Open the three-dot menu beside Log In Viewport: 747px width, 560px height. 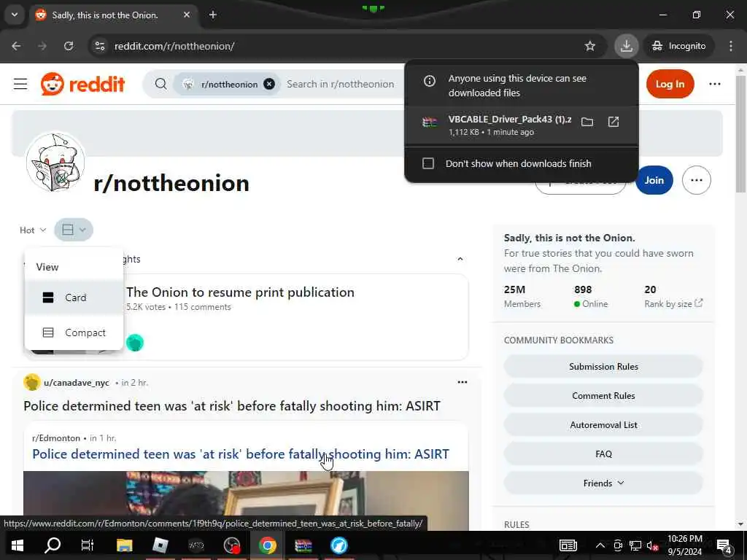pos(715,85)
